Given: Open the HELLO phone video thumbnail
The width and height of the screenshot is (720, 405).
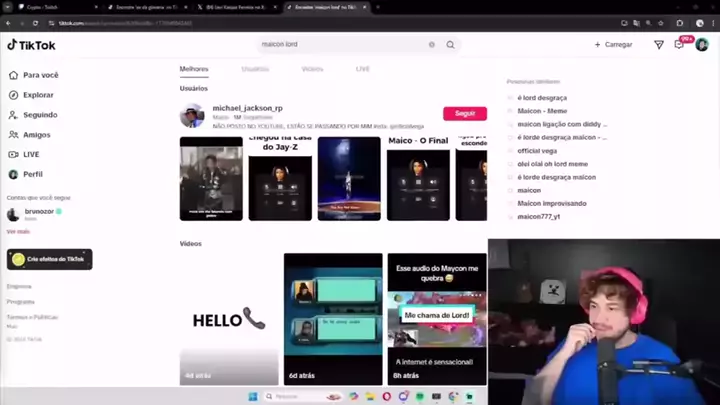Looking at the screenshot, I should pyautogui.click(x=229, y=319).
